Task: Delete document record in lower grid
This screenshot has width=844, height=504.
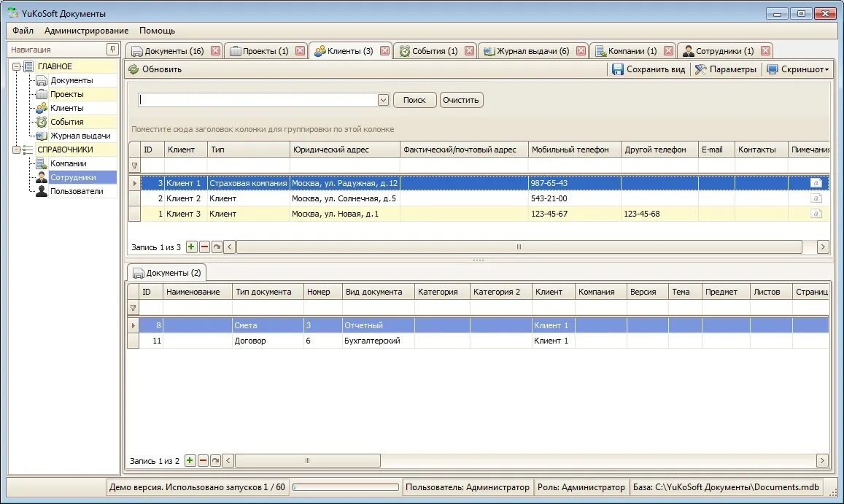Action: pos(203,461)
